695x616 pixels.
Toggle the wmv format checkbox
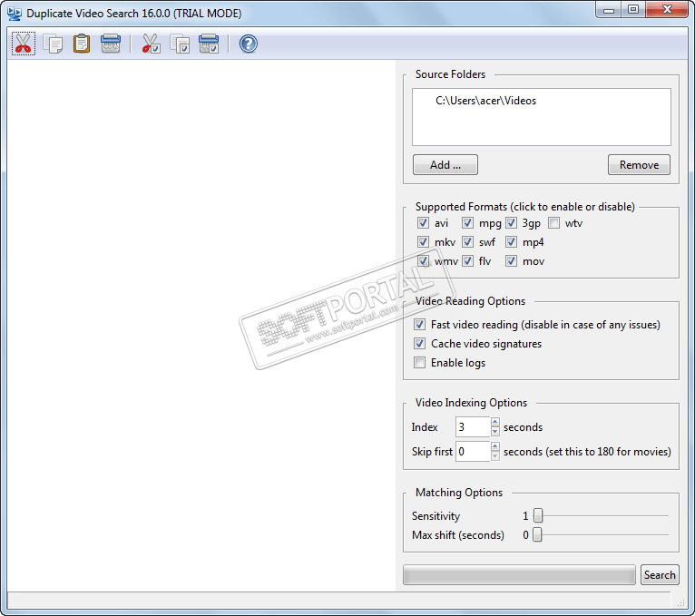(x=423, y=261)
